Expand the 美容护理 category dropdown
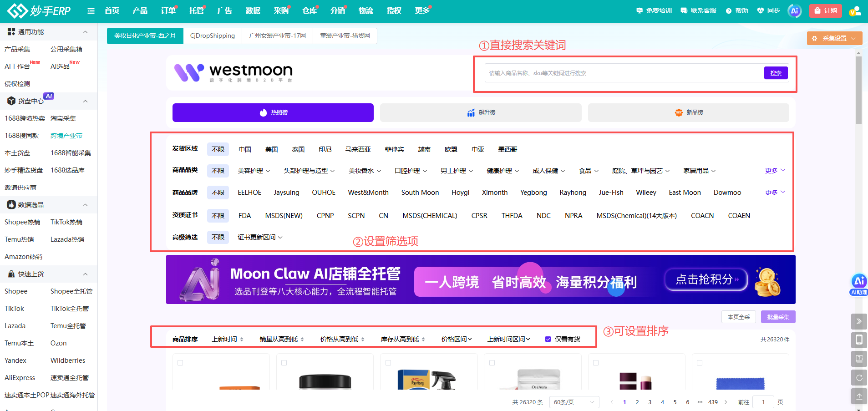 [x=254, y=171]
